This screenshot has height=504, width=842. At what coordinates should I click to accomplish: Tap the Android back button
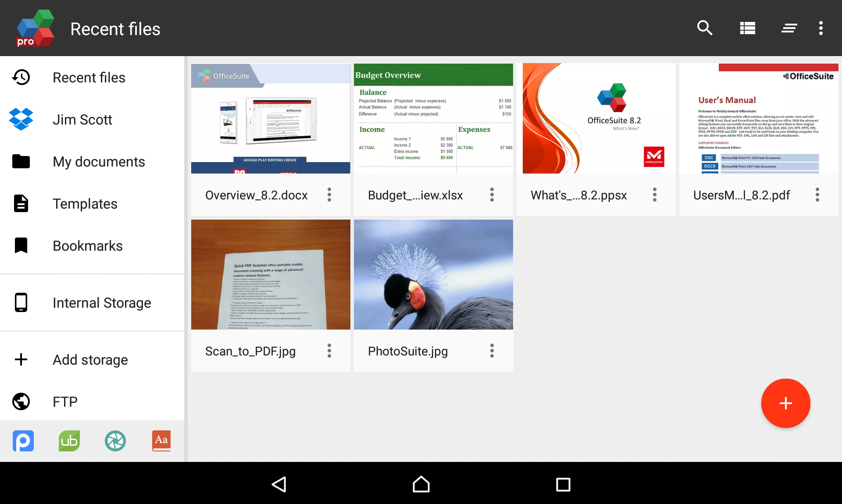tap(279, 484)
